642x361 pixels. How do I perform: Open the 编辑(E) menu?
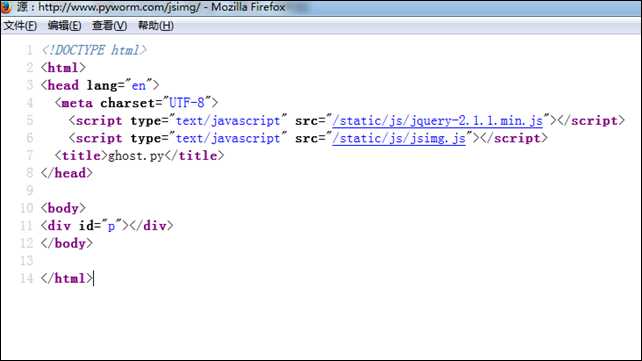click(64, 26)
